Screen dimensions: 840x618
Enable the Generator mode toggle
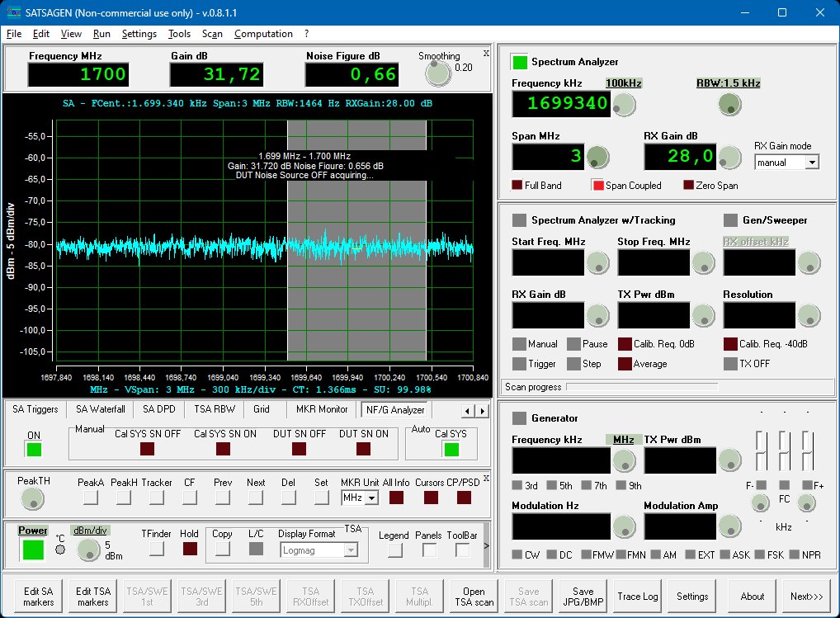coord(519,418)
